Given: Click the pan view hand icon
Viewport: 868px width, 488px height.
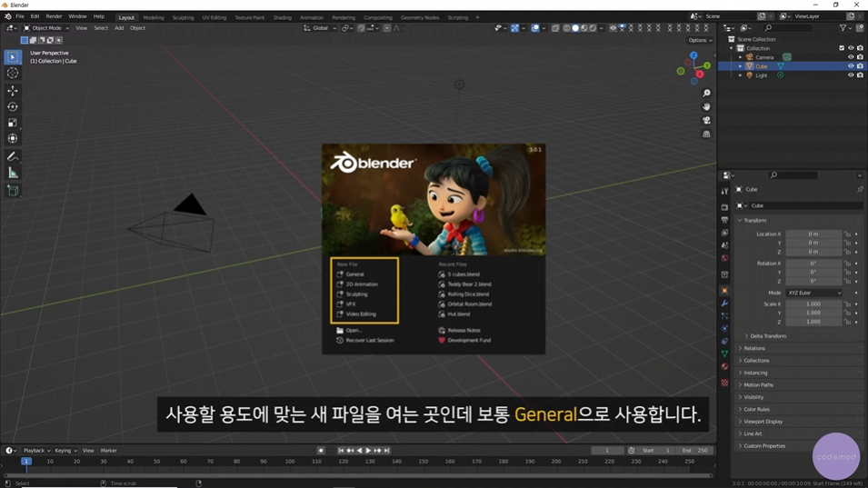Looking at the screenshot, I should coord(706,107).
